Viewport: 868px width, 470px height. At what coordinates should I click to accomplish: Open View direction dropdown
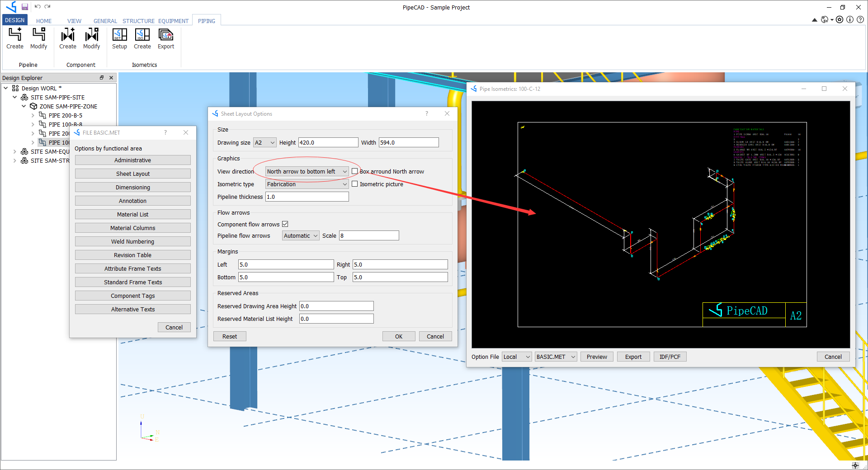(307, 172)
